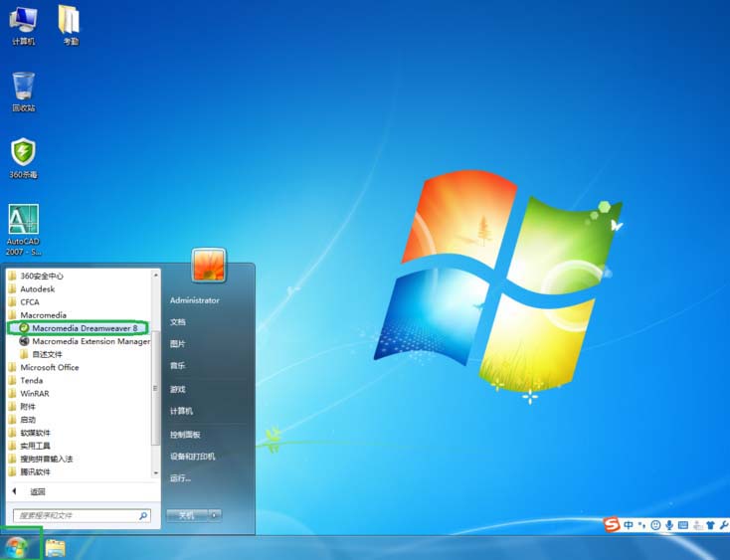Expand the Autodesk folder
The image size is (730, 560).
pos(32,289)
